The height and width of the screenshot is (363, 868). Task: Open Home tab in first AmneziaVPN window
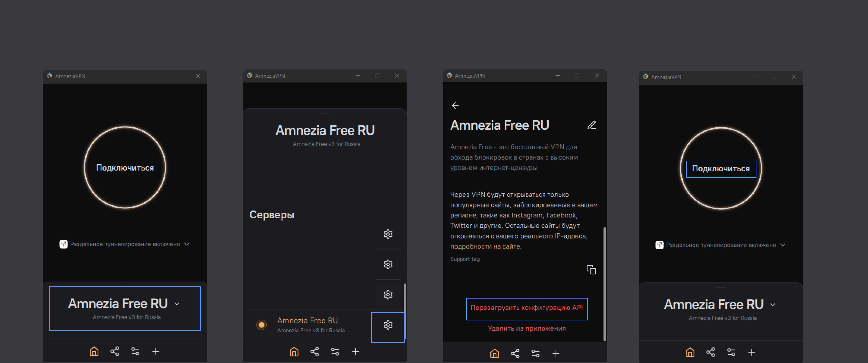coord(94,351)
